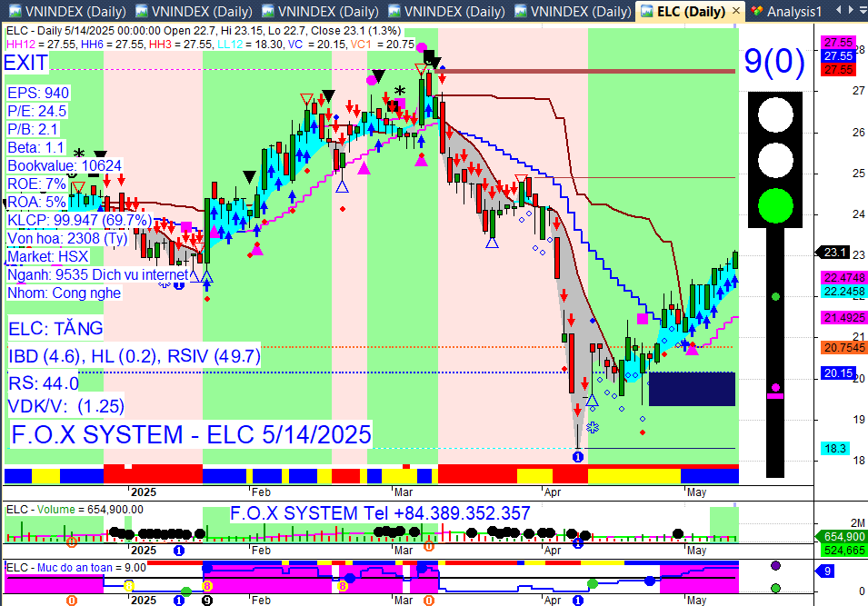Click the cyan 18.3 axis label
The width and height of the screenshot is (868, 606).
[x=834, y=448]
